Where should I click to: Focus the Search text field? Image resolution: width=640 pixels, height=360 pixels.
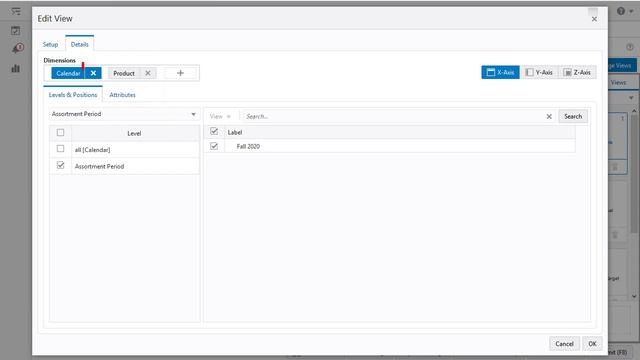(x=394, y=116)
